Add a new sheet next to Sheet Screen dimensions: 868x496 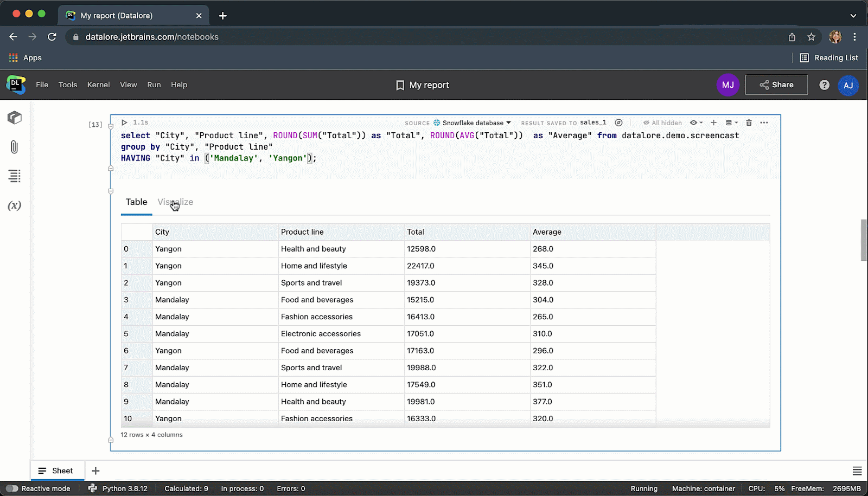click(x=95, y=471)
